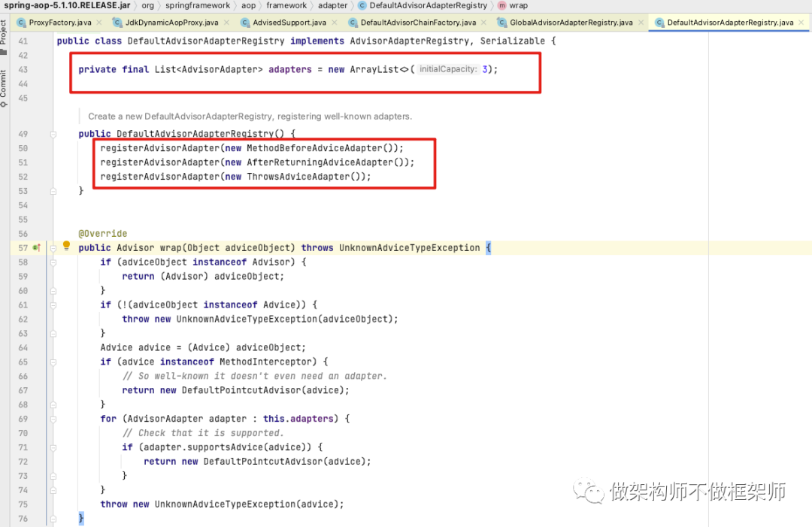This screenshot has height=527, width=812.
Task: Close the DefaultAdvisorAdapterRegistry.java tab
Action: click(x=801, y=23)
